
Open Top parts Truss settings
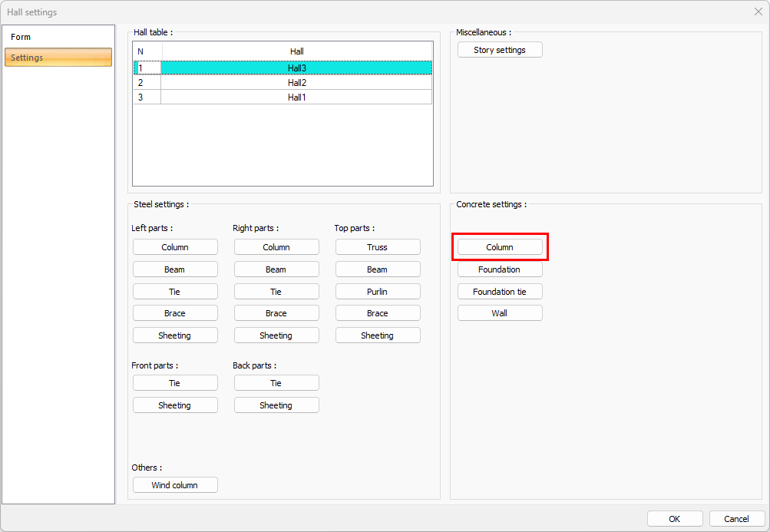378,247
